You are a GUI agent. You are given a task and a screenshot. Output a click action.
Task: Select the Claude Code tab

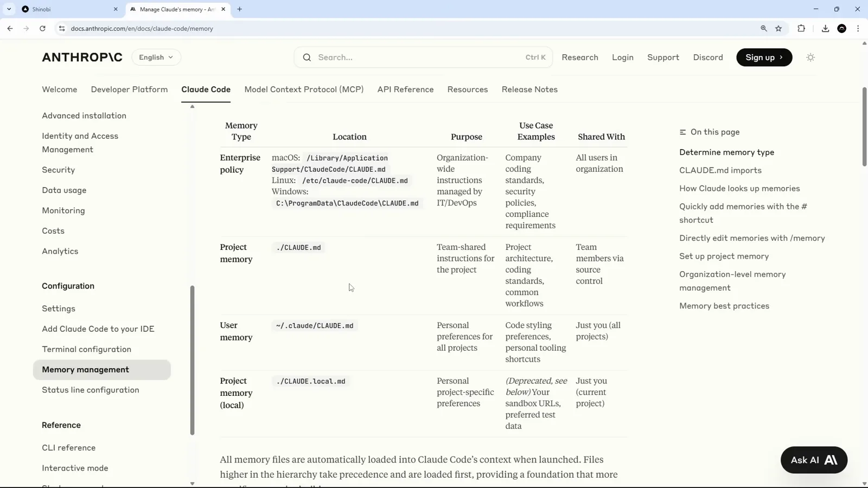click(x=206, y=89)
